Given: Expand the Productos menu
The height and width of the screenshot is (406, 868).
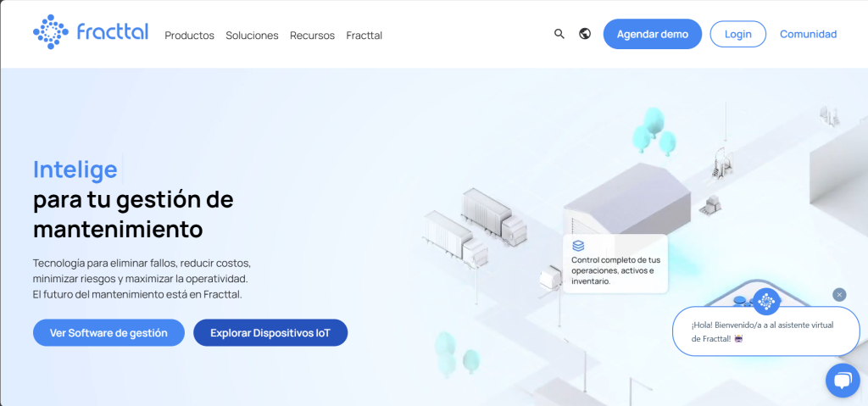Looking at the screenshot, I should [x=189, y=36].
